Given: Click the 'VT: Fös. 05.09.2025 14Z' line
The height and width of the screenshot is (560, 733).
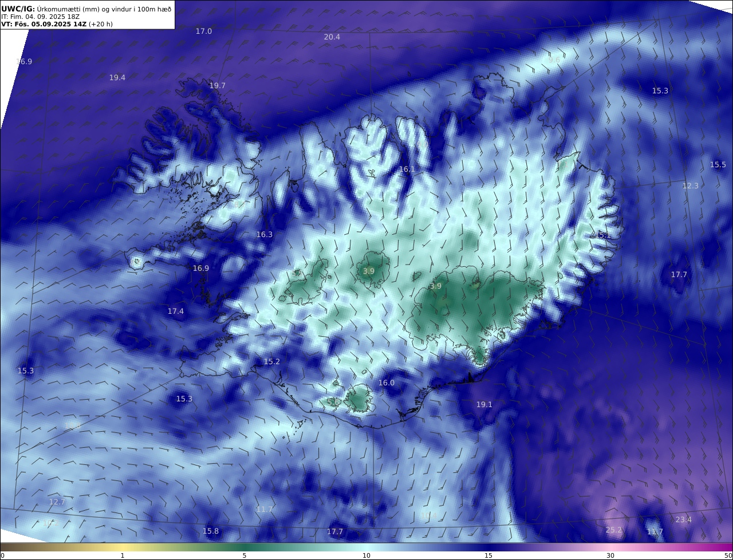Looking at the screenshot, I should coord(57,24).
